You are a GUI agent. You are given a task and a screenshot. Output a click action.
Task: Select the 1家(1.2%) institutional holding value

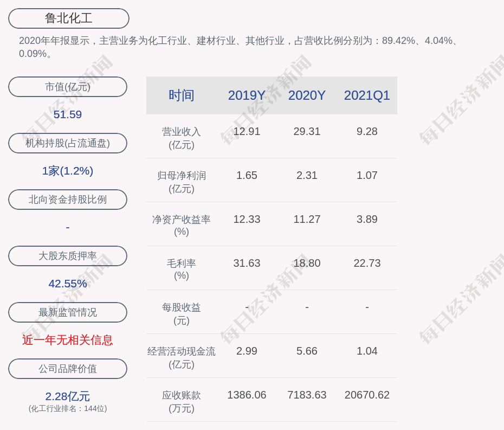click(68, 171)
